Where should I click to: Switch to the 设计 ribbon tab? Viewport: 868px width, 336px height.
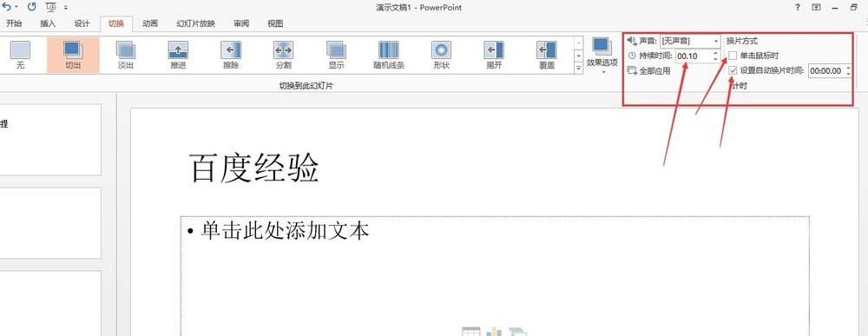(x=82, y=23)
